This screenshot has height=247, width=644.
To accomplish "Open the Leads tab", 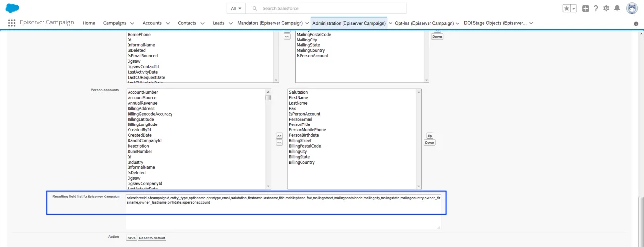I will click(x=218, y=23).
